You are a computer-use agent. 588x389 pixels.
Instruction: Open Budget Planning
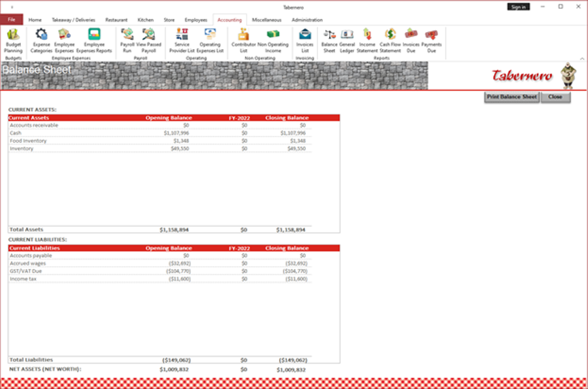point(13,41)
